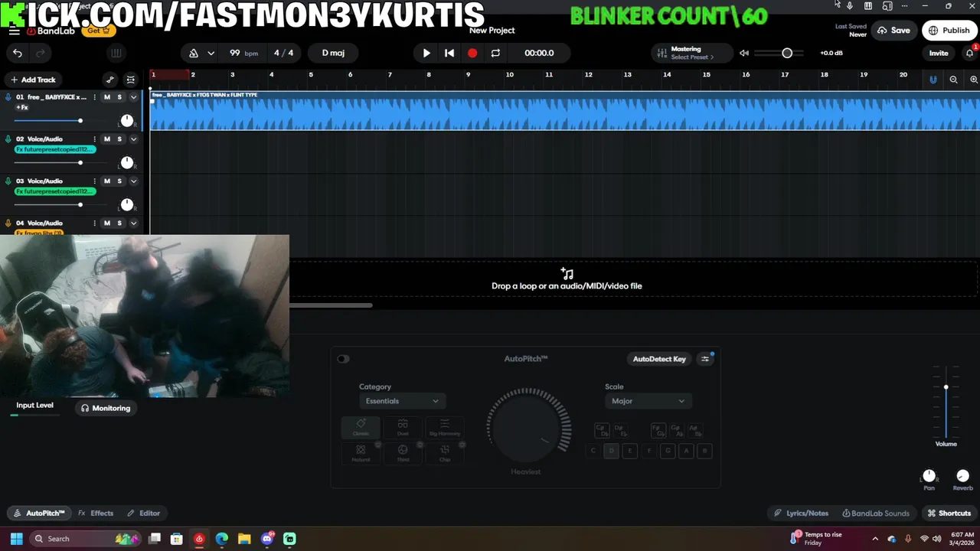980x551 pixels.
Task: Click AutoDetect Key
Action: pos(659,359)
